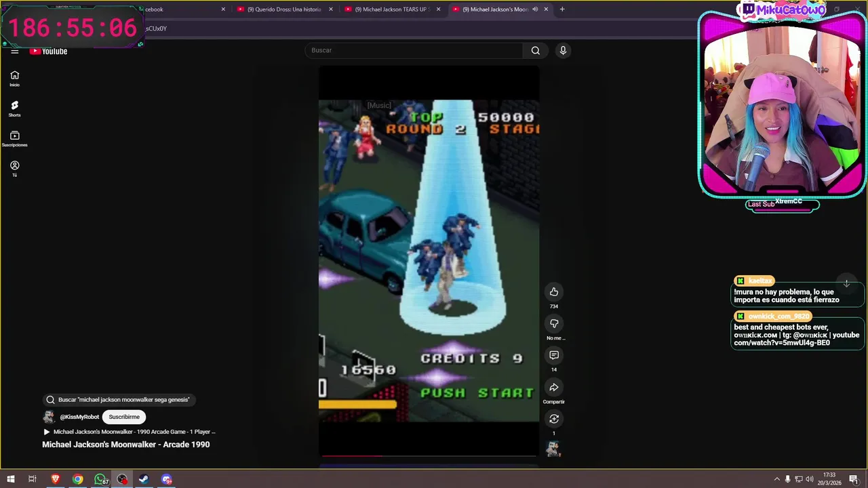
Task: Click the Mikucatowo Twitch overlay name
Action: (790, 9)
